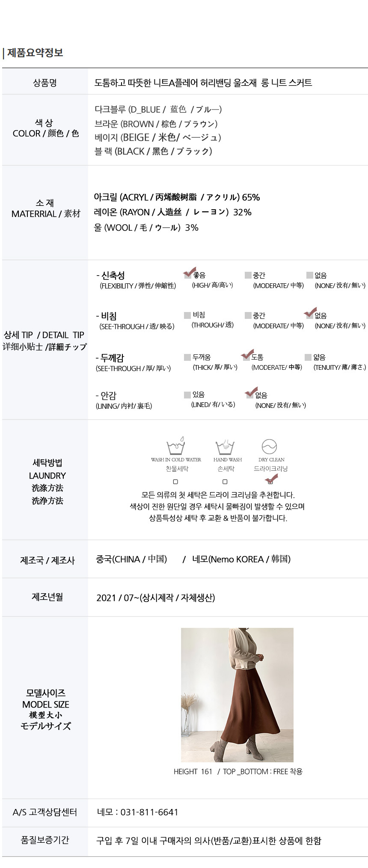Tick the thin 얇음 checkbox
Screen dimensions: 368x868
click(308, 357)
